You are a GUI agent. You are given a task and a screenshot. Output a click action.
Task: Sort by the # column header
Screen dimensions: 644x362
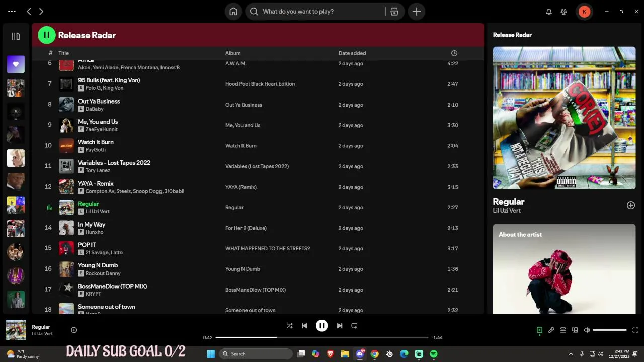[50, 53]
